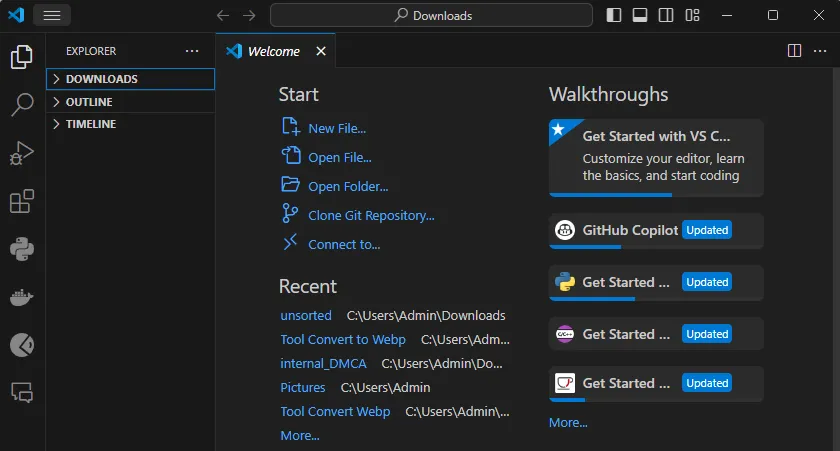Open the Python activity bar icon

(x=22, y=249)
